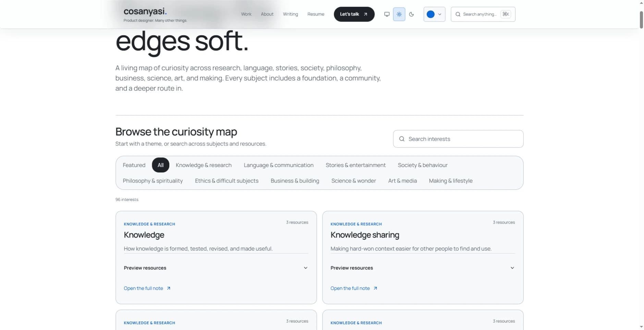Image resolution: width=644 pixels, height=330 pixels.
Task: Filter by Making & lifestyle
Action: [x=451, y=181]
